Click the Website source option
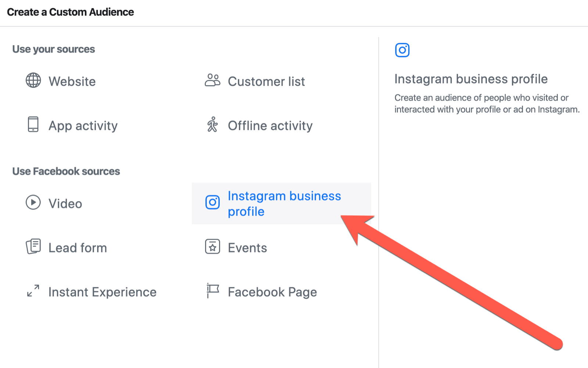 tap(72, 81)
